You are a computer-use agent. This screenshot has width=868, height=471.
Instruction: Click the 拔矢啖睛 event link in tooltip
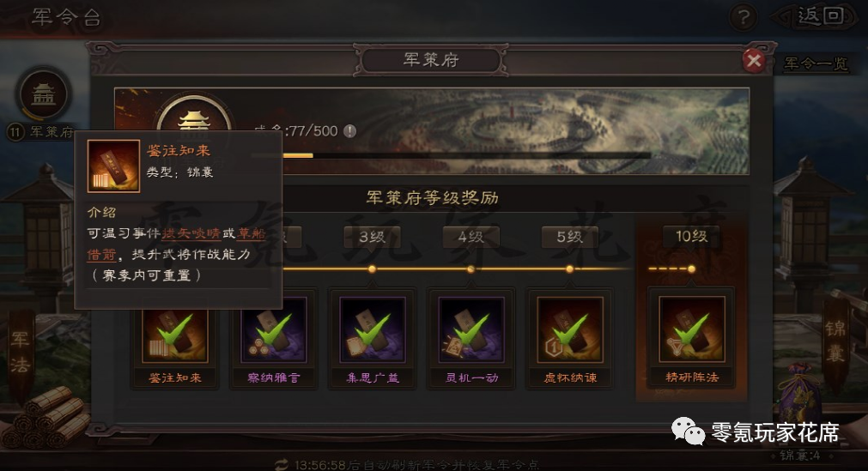[191, 233]
